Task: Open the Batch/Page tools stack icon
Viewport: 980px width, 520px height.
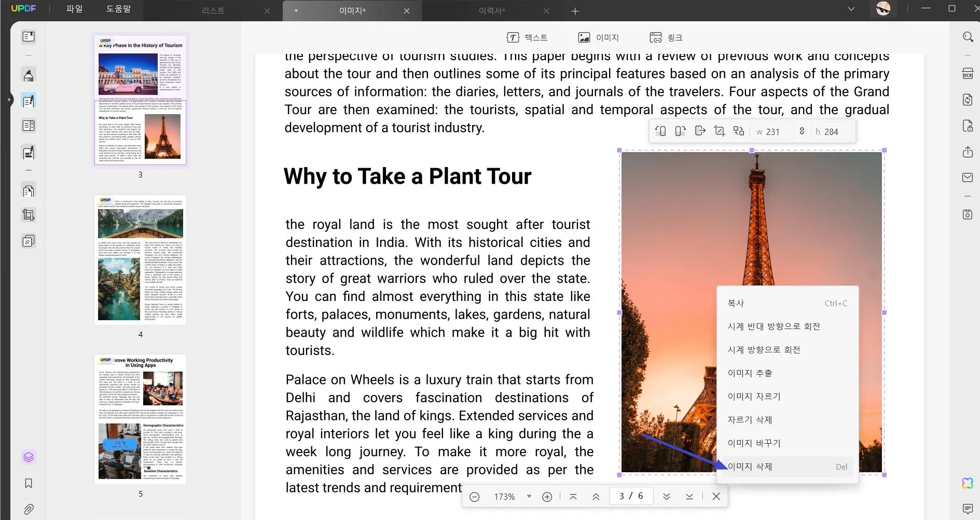Action: (x=29, y=241)
